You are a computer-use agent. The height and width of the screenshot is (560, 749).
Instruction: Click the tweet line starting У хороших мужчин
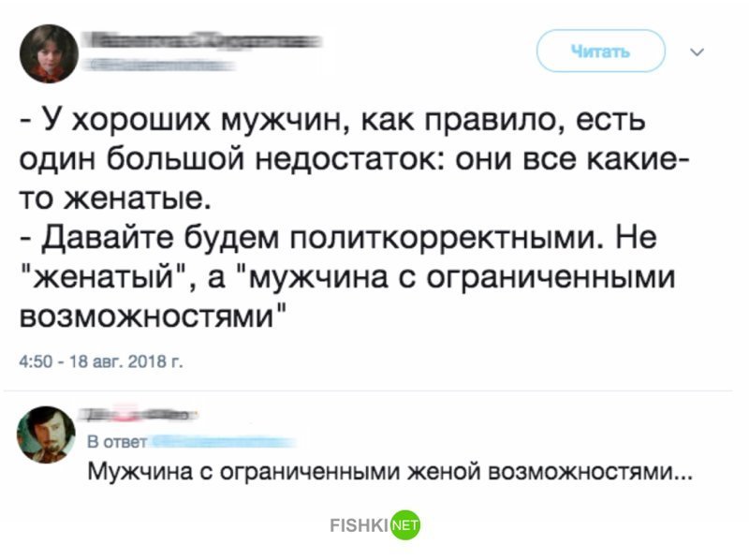[x=333, y=120]
